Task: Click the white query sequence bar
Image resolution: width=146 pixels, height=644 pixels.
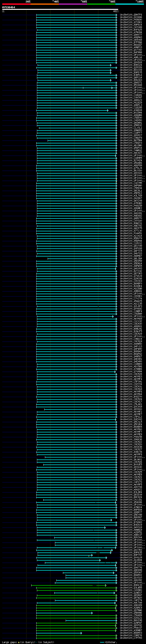Action: [60, 10]
